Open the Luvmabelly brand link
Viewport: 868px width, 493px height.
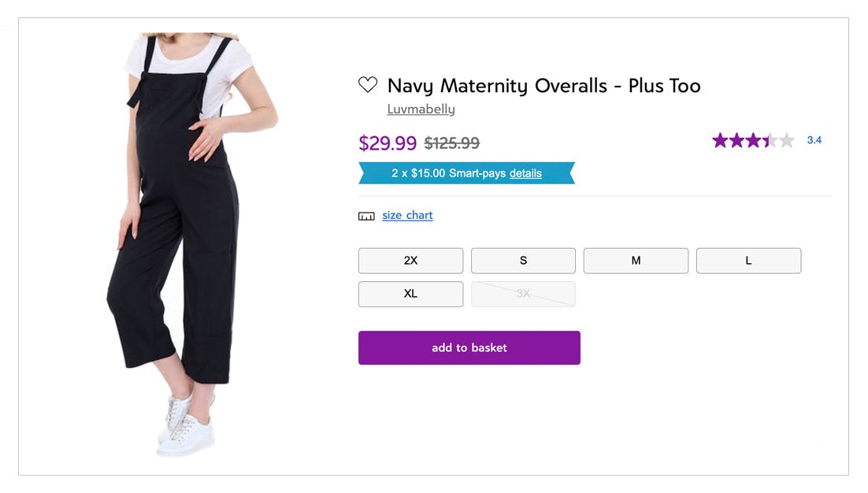coord(421,109)
